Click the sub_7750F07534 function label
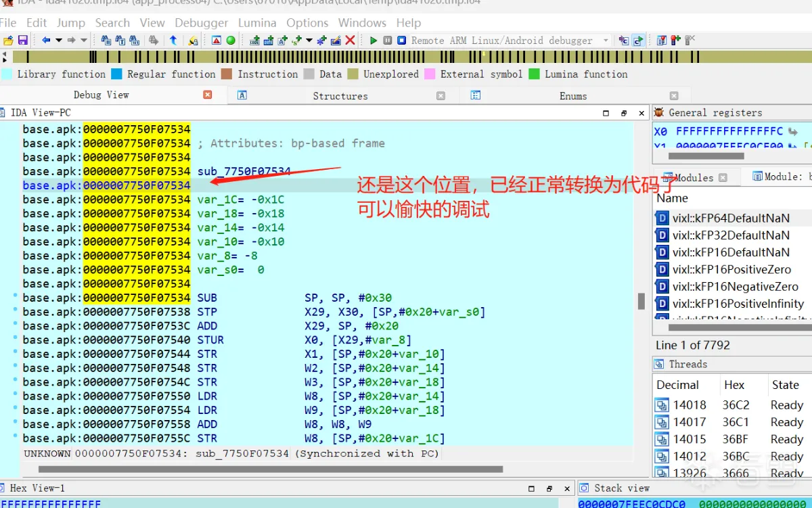The image size is (812, 508). tap(244, 172)
